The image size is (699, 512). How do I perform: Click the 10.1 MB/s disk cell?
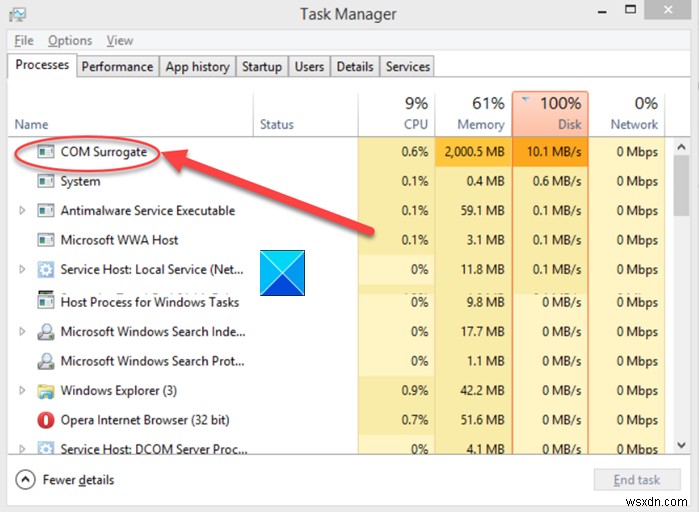550,152
